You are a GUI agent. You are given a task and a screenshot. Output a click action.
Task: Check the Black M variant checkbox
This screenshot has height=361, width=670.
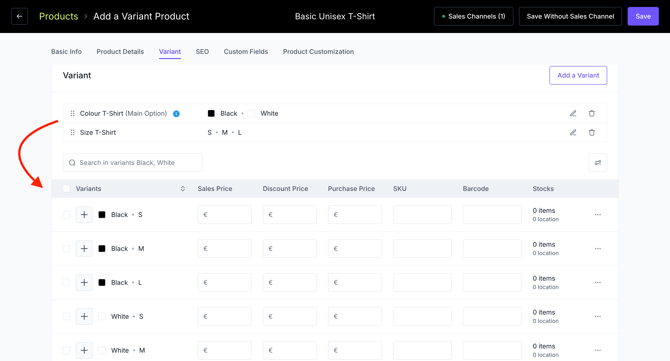pos(66,248)
